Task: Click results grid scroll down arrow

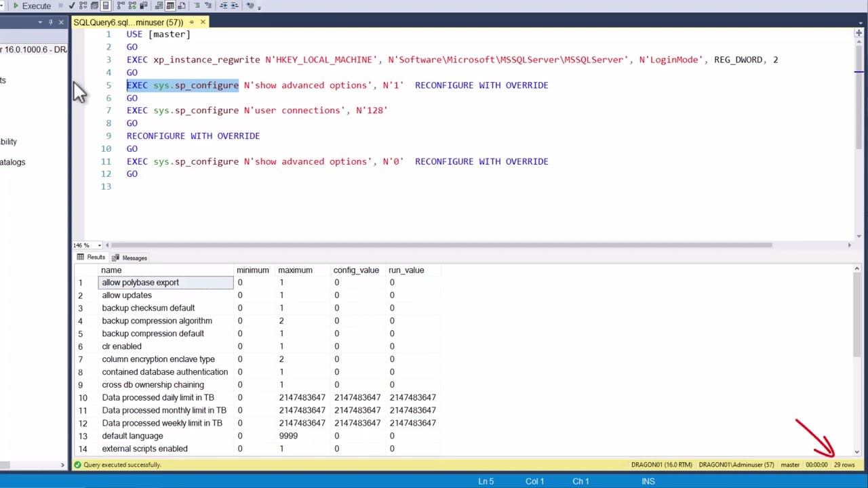Action: (x=857, y=451)
